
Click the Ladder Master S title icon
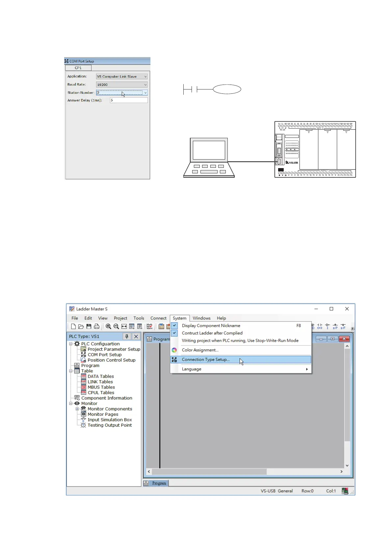coord(72,309)
